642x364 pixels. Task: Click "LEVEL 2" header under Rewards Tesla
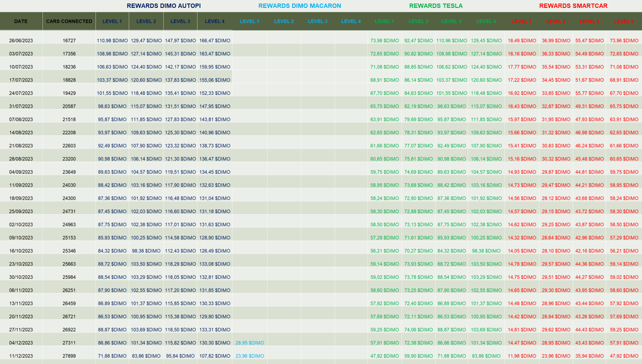tap(418, 21)
